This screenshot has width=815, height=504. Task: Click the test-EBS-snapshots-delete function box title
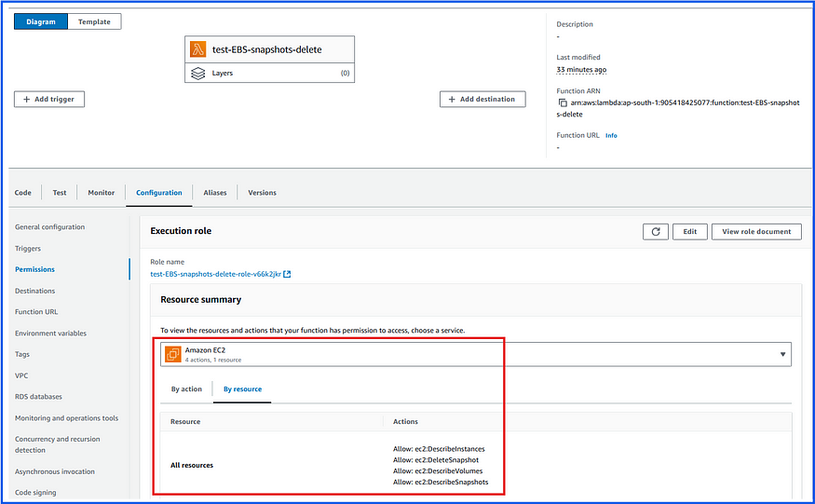[x=266, y=49]
